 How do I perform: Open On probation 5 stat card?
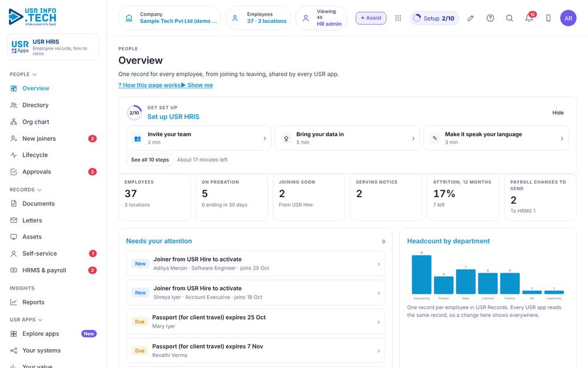[x=232, y=197]
